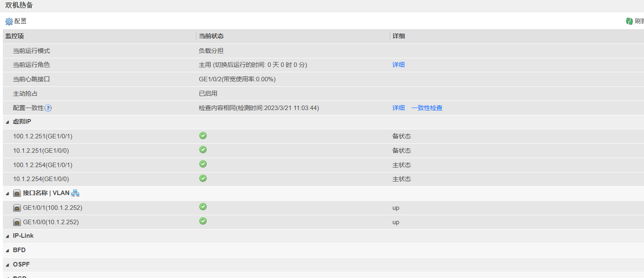
Task: Click the up status for GE1/0/0(10.1.2.252)
Action: (x=396, y=222)
